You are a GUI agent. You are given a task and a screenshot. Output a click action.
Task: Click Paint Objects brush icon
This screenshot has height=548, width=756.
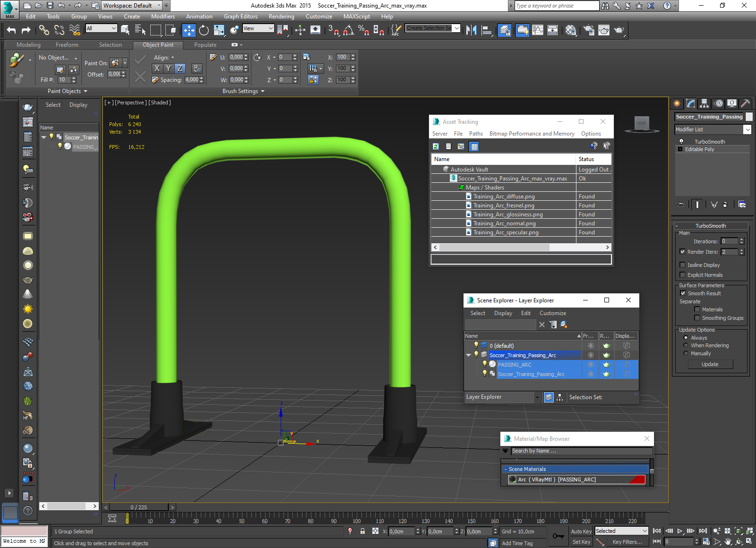(17, 60)
